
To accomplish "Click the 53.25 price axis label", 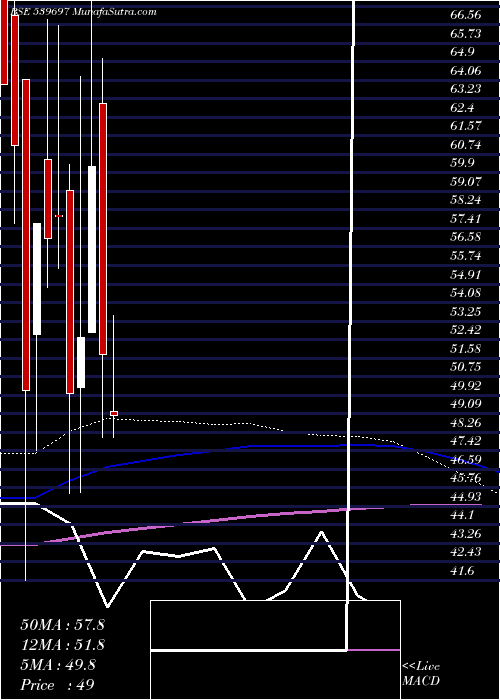I will 466,312.
